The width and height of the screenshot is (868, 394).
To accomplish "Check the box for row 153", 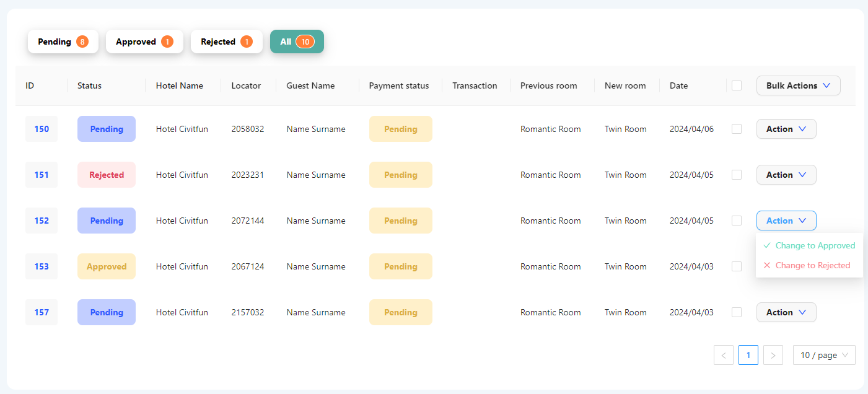I will [737, 266].
